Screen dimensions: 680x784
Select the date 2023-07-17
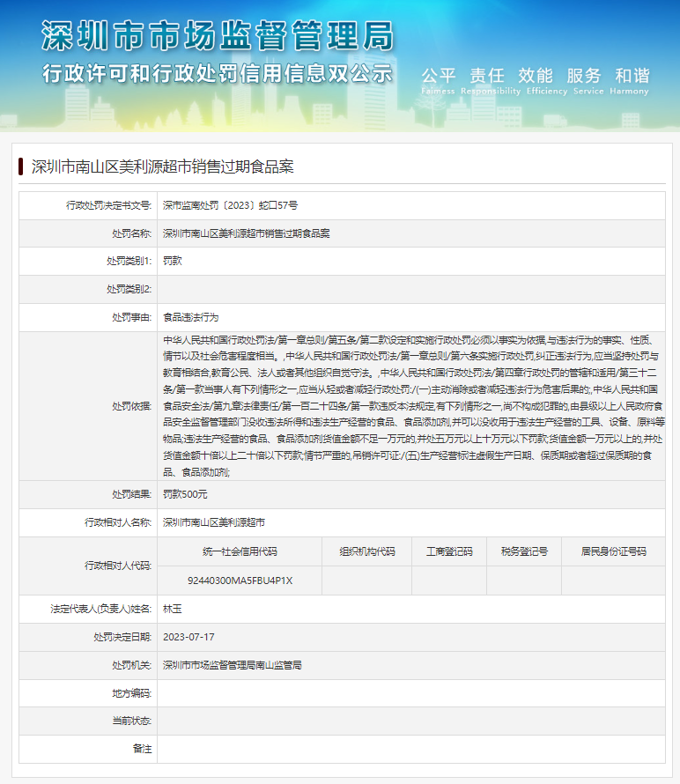tap(188, 637)
